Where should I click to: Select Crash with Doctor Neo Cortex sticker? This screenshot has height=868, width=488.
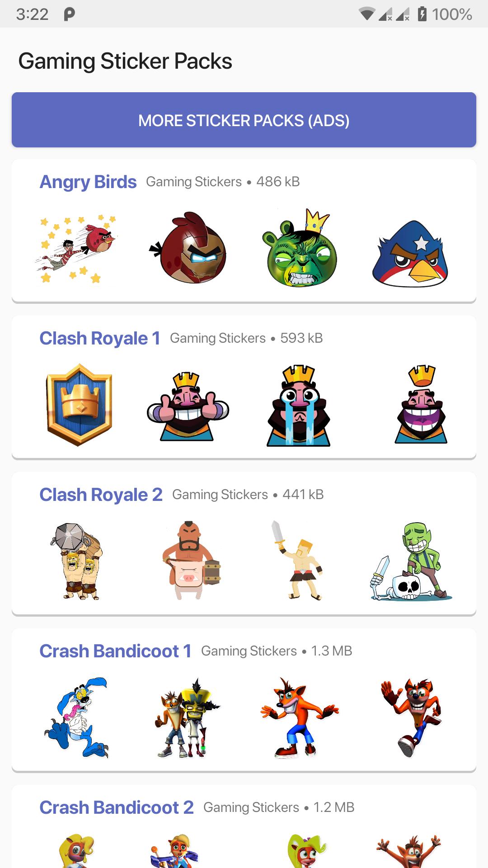[187, 717]
